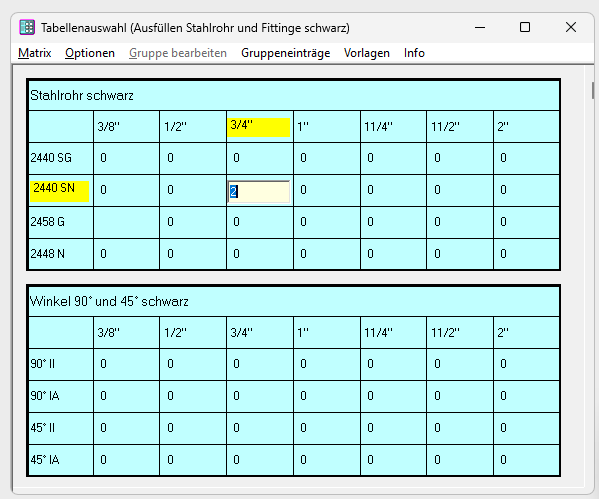The image size is (599, 499).
Task: Click the 2440 SN cell under 1/2"
Action: [193, 190]
